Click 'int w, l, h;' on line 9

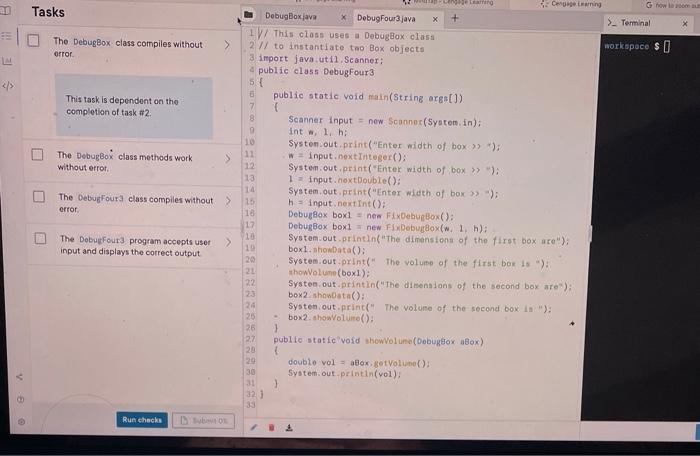[317, 132]
